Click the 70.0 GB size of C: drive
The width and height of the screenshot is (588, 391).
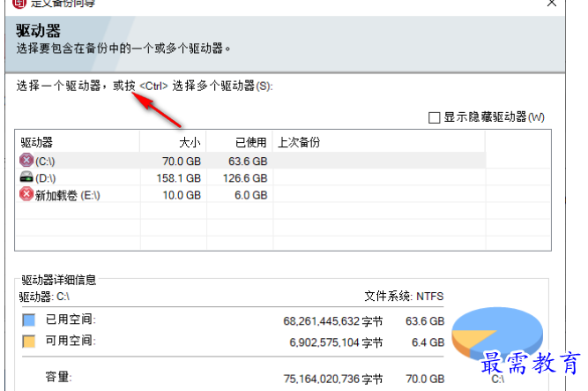pyautogui.click(x=181, y=161)
